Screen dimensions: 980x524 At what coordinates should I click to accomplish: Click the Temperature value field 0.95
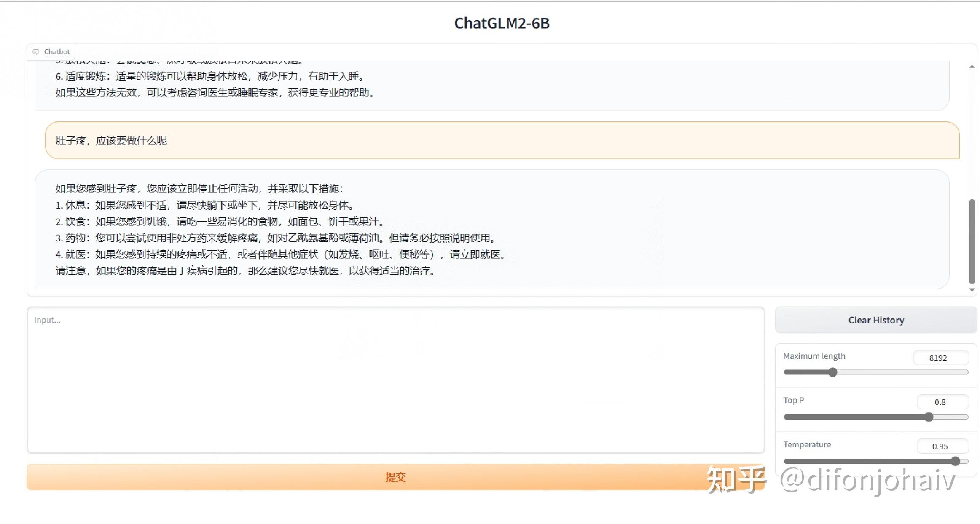point(942,446)
